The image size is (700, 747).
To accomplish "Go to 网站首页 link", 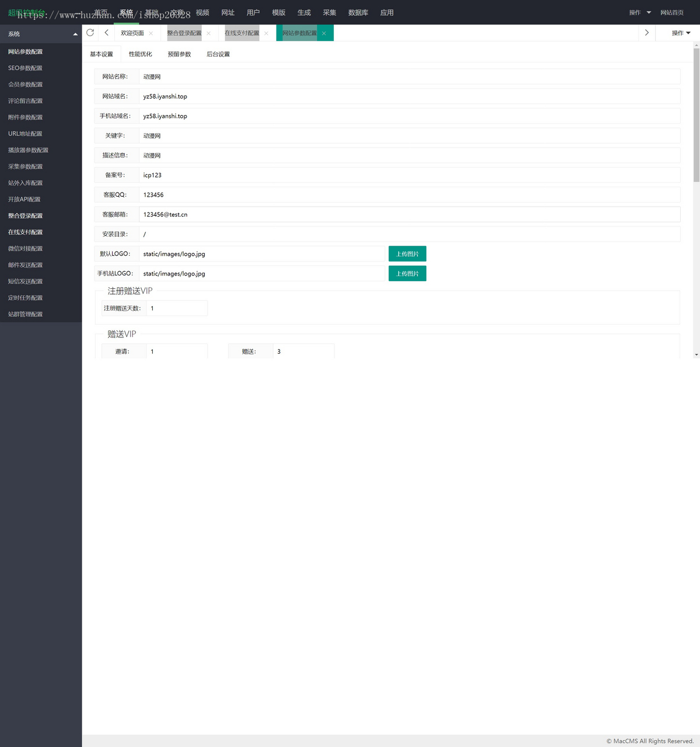I will (672, 12).
